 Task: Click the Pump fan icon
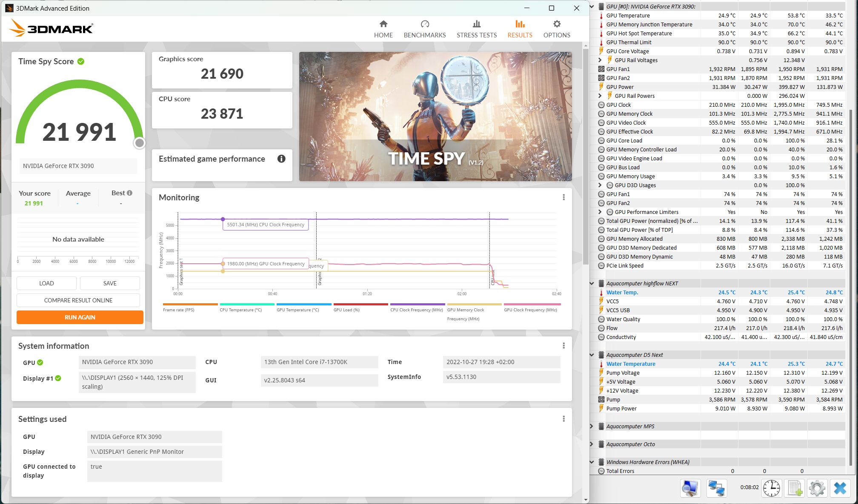tap(601, 399)
